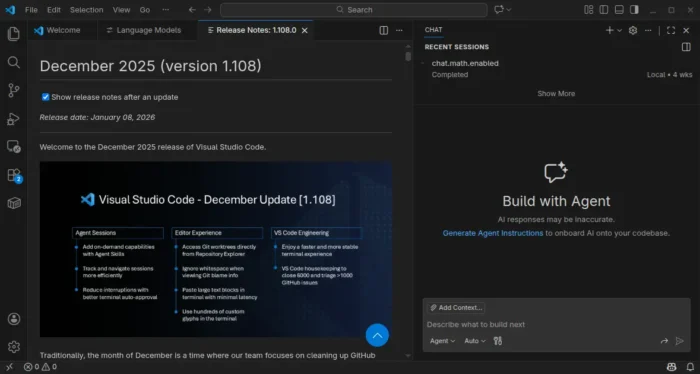Send the chat message arrow
The image size is (700, 374).
pos(679,341)
